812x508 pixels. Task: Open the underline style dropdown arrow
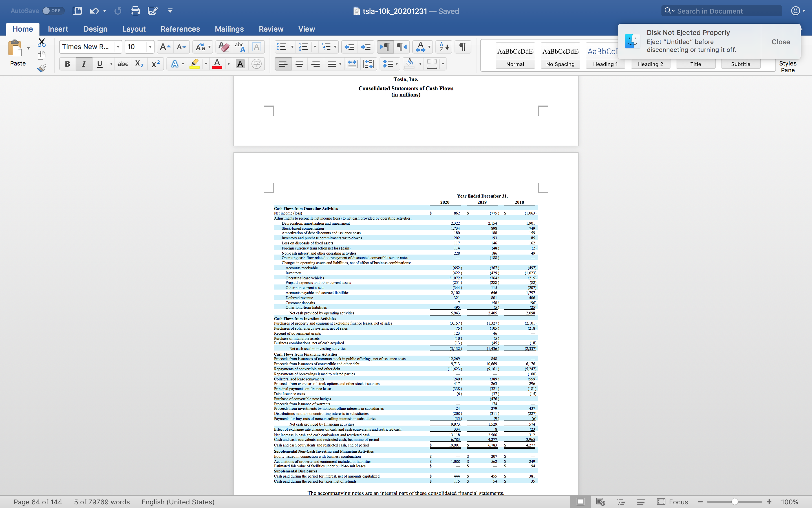(x=111, y=63)
